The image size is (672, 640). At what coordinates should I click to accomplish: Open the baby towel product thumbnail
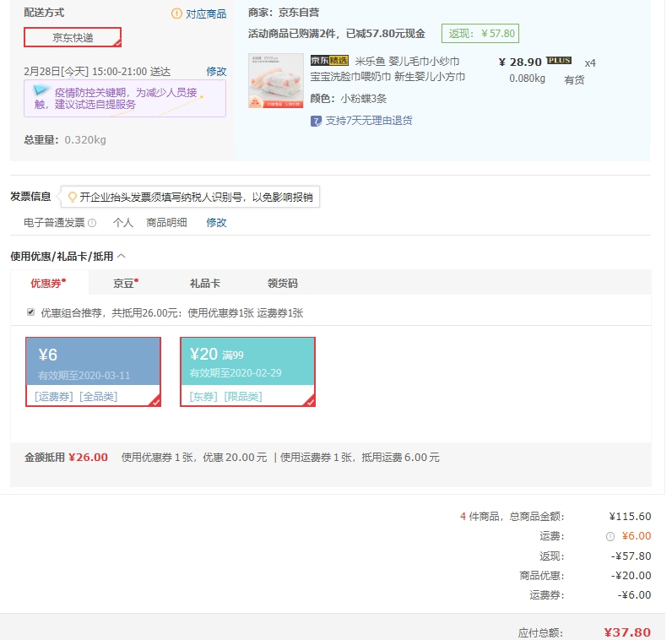(x=275, y=80)
